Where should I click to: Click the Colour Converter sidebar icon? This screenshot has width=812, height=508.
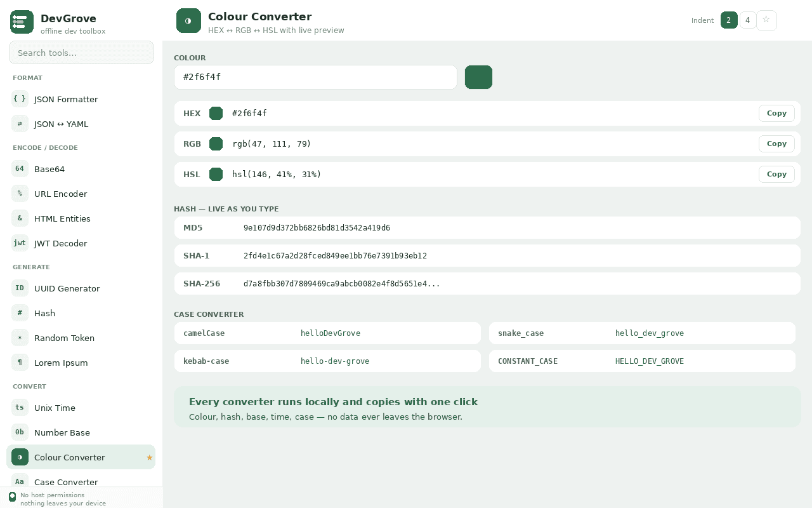tap(20, 457)
